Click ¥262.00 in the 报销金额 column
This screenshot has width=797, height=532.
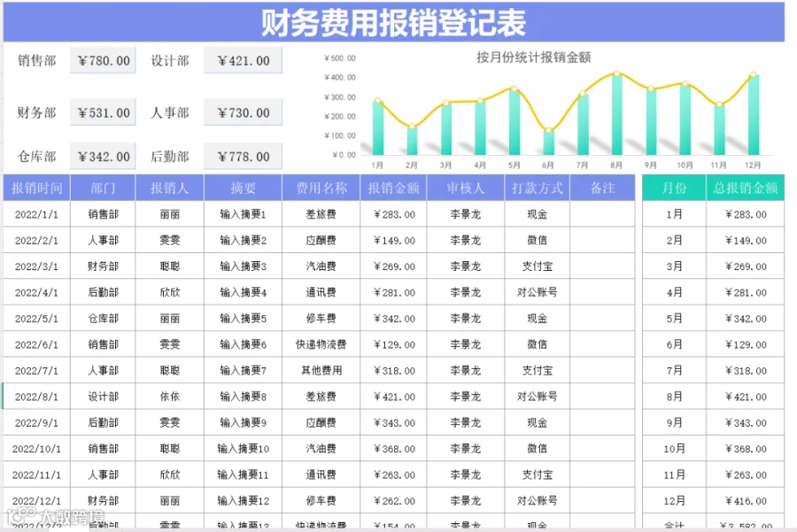point(394,501)
